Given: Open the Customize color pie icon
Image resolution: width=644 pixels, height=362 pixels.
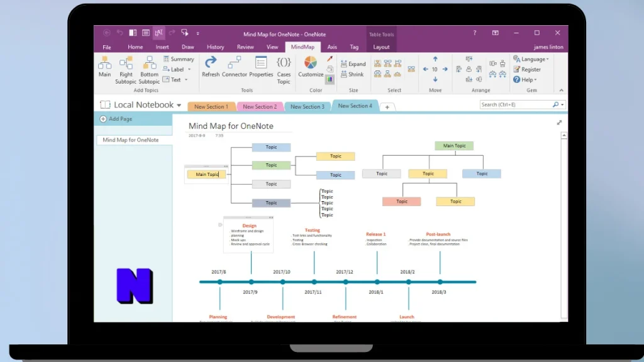Looking at the screenshot, I should point(311,62).
